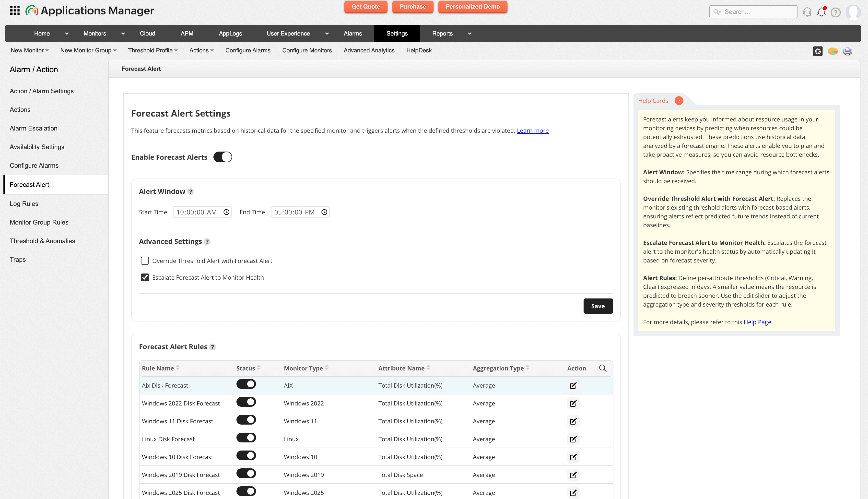The width and height of the screenshot is (868, 499).
Task: Expand the User Experience menu chevron
Action: [327, 34]
